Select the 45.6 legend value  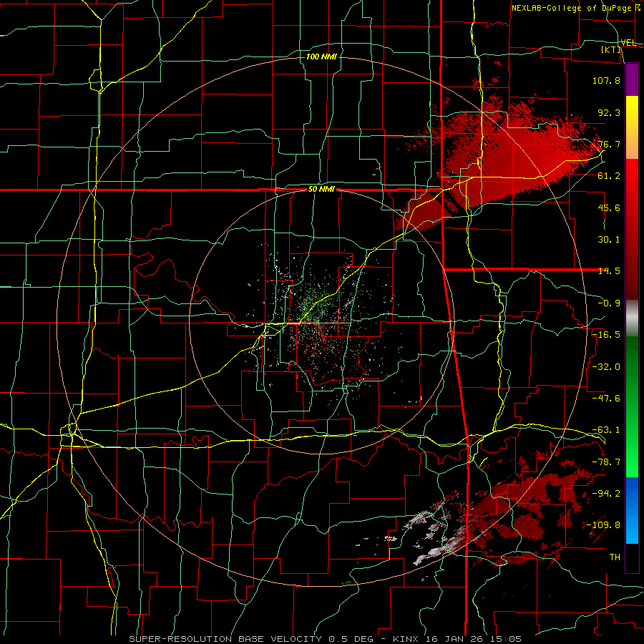click(609, 208)
